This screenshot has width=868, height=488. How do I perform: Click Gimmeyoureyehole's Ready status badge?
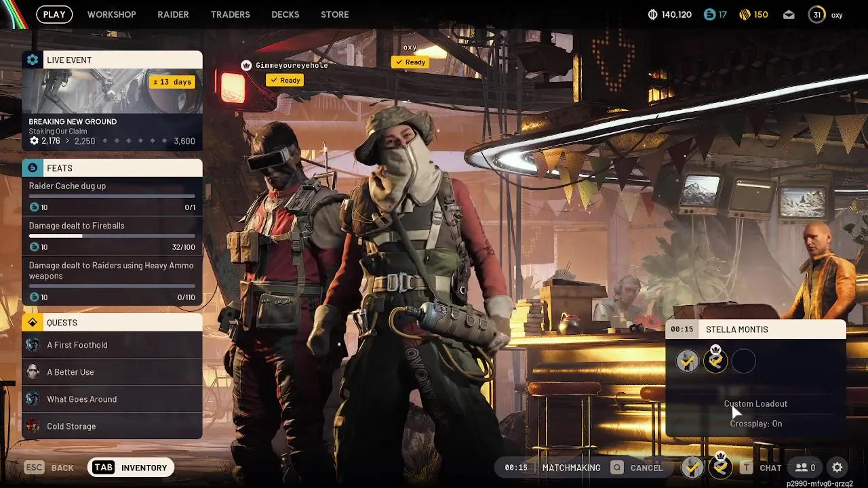284,80
